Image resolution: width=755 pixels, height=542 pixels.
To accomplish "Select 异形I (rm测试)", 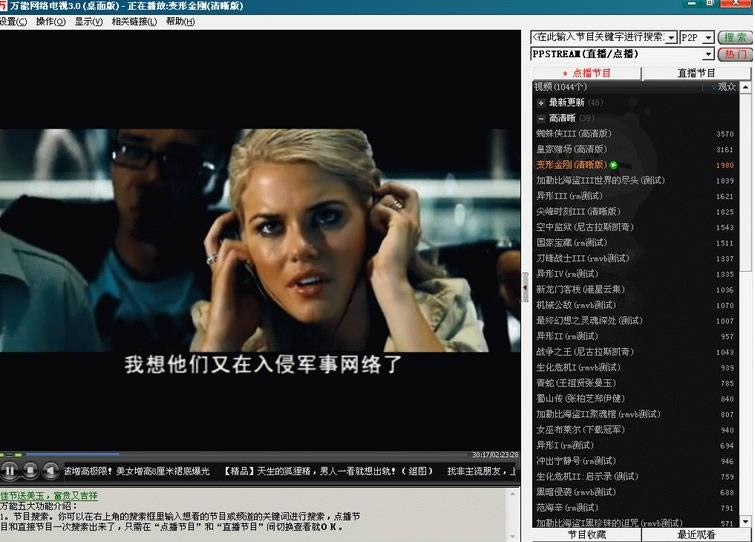I will 635,446.
